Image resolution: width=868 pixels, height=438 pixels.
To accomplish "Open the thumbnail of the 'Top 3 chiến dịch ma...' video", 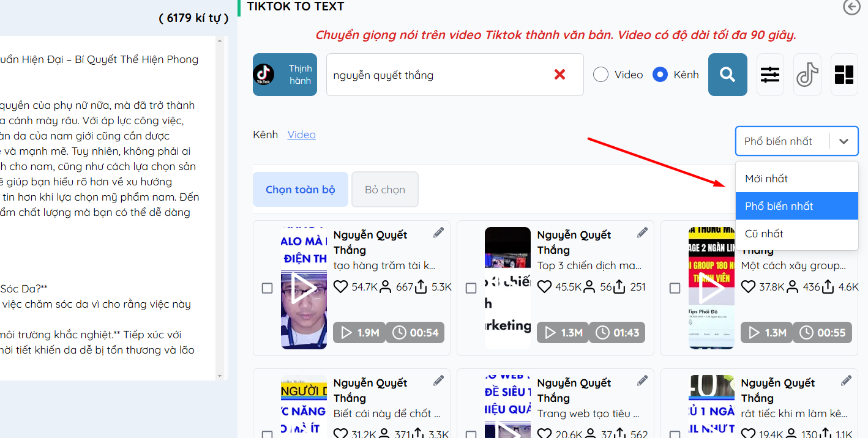I will [x=507, y=288].
